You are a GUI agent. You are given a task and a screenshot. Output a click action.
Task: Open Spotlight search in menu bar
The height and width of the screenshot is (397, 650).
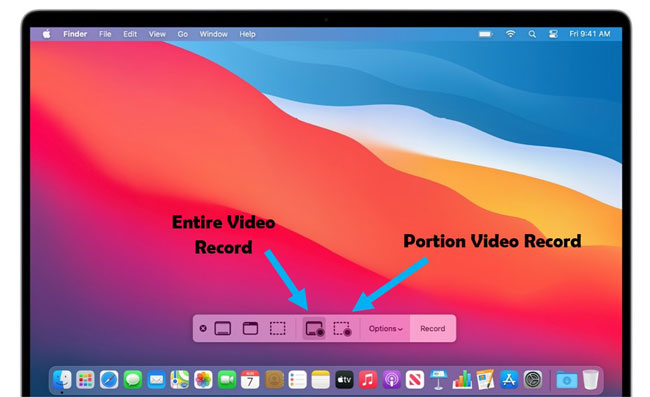532,34
